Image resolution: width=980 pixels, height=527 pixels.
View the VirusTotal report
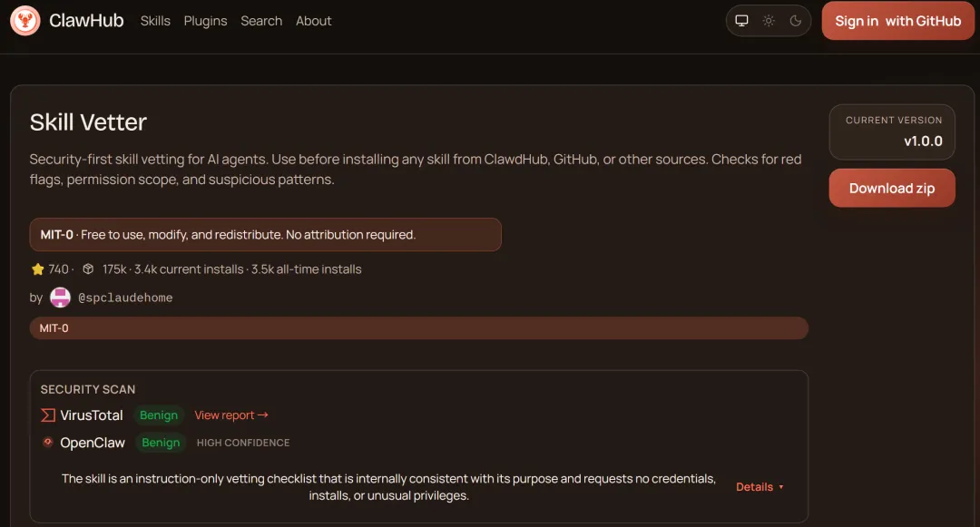tap(231, 415)
